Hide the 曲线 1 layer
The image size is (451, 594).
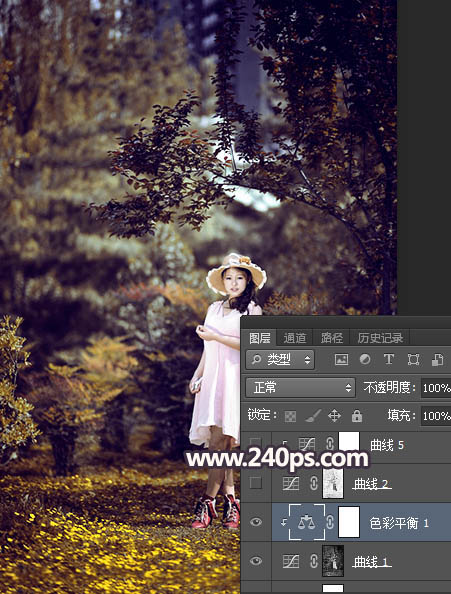(x=256, y=561)
